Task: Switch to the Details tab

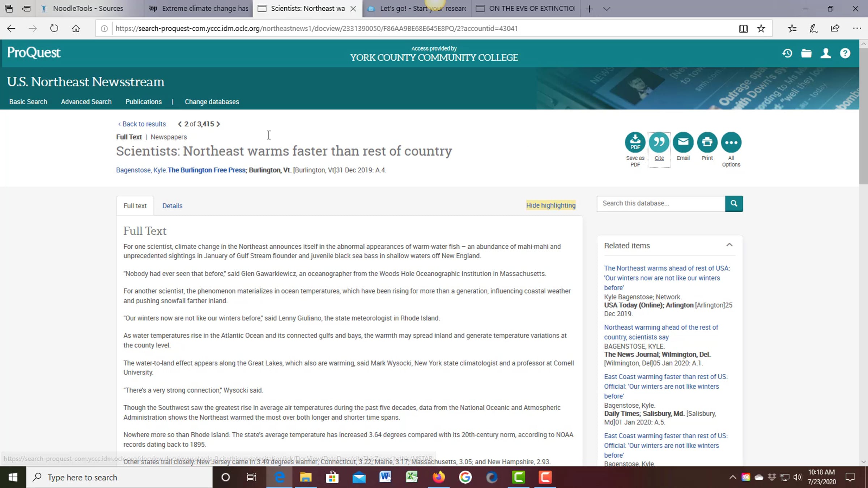Action: coord(172,206)
